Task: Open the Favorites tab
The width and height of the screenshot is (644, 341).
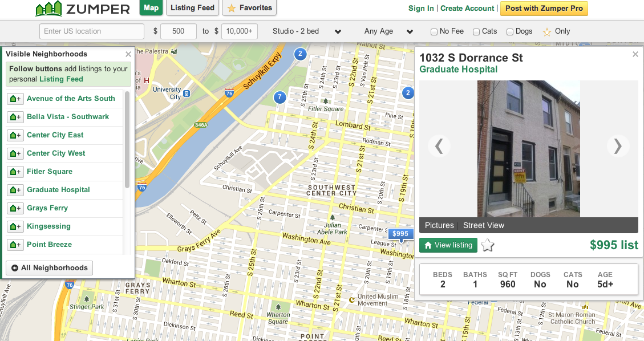Action: pyautogui.click(x=250, y=8)
